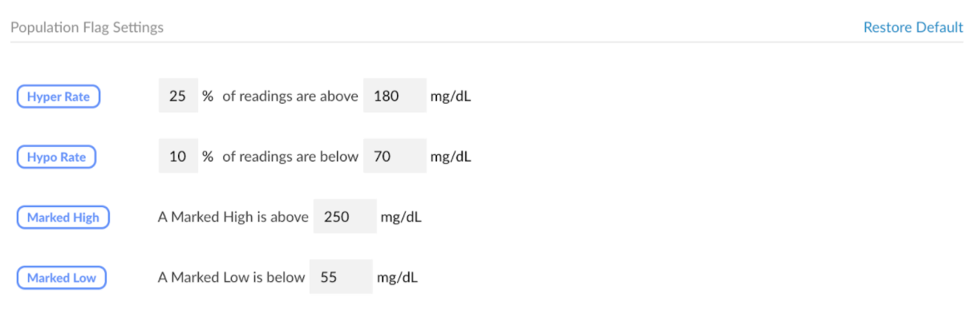Select the Hyper Rate tag
980x318 pixels.
tap(59, 96)
